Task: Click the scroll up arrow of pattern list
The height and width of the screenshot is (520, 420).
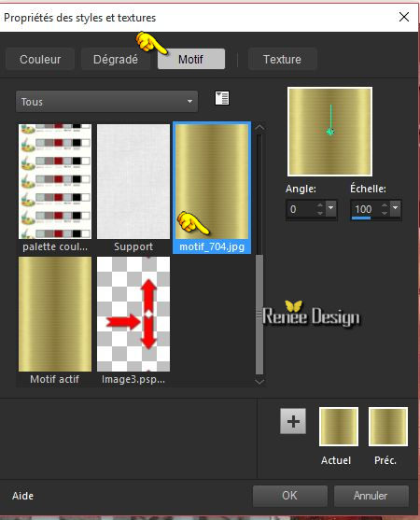Action: tap(259, 128)
